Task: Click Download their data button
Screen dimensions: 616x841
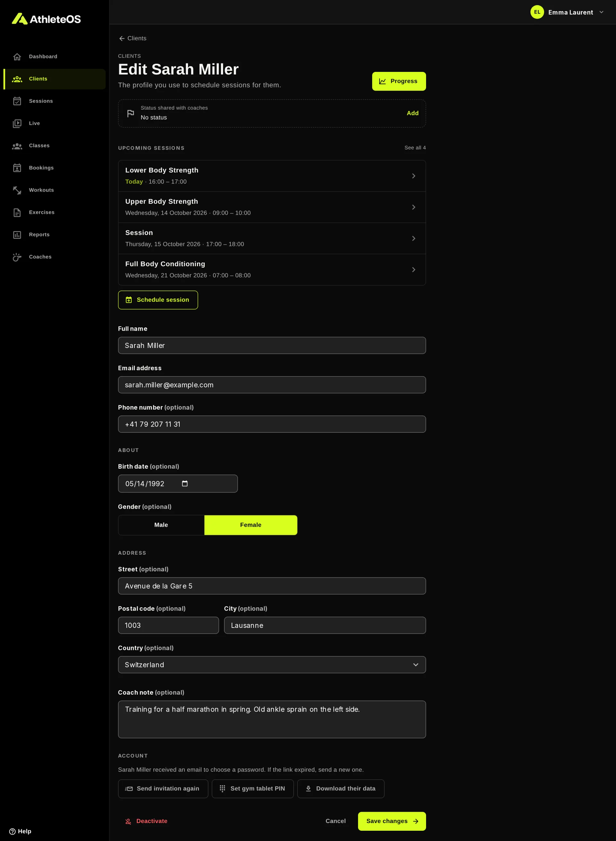Action: pyautogui.click(x=340, y=788)
